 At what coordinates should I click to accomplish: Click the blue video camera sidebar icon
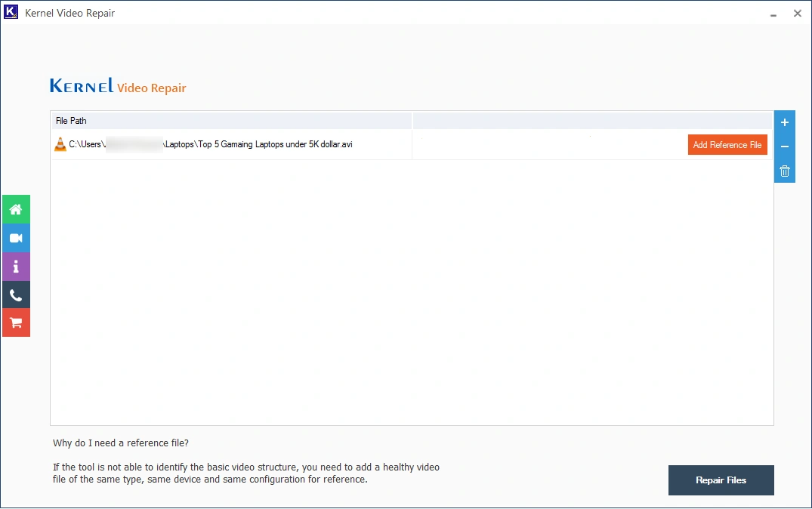[16, 238]
